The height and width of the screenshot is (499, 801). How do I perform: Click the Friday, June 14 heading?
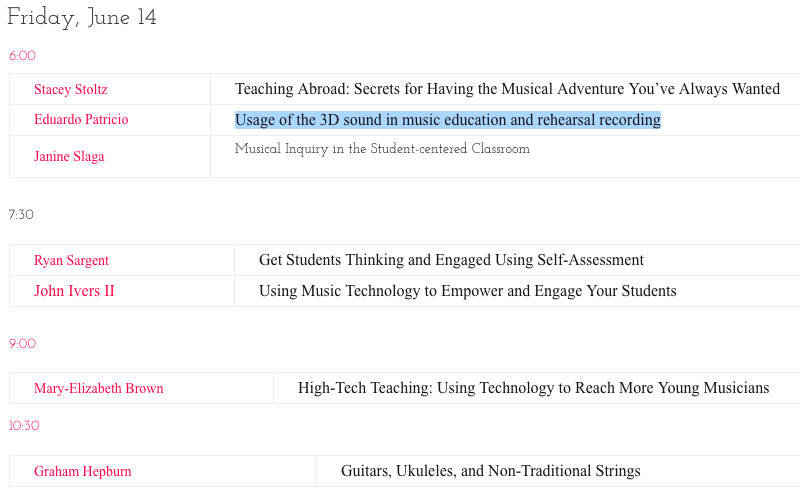(82, 17)
